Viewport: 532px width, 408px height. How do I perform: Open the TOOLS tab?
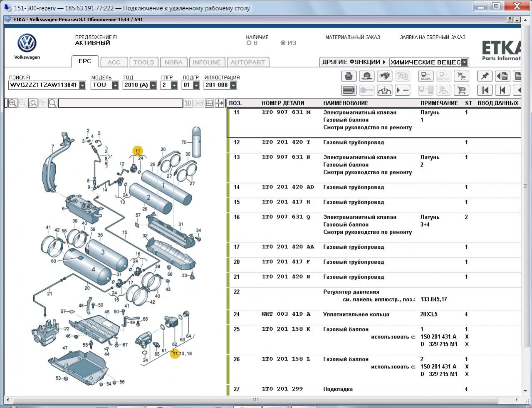(x=144, y=62)
